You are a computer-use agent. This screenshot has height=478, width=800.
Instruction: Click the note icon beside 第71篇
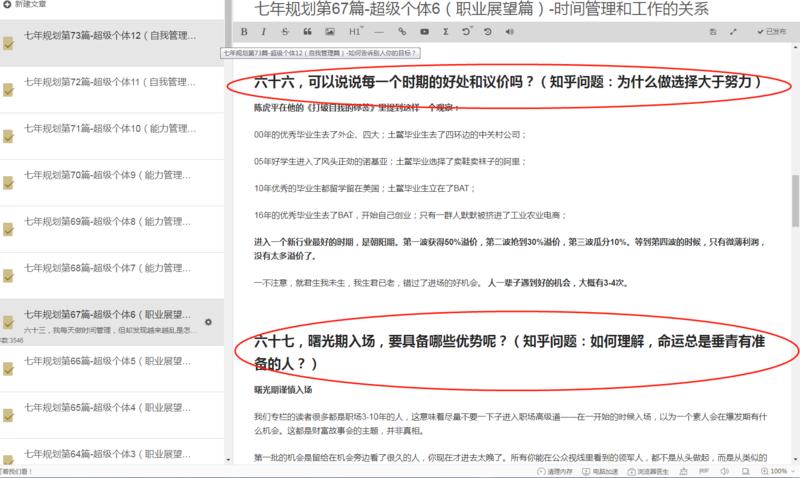click(x=8, y=136)
